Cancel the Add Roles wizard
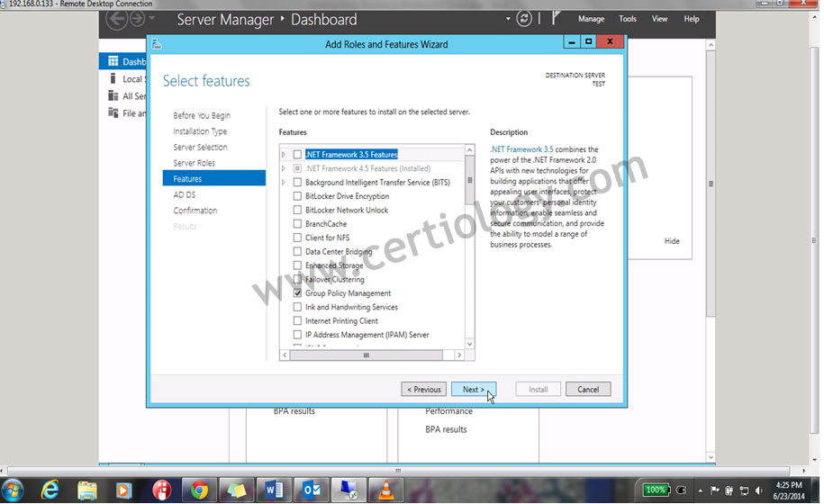The width and height of the screenshot is (824, 504). click(588, 389)
